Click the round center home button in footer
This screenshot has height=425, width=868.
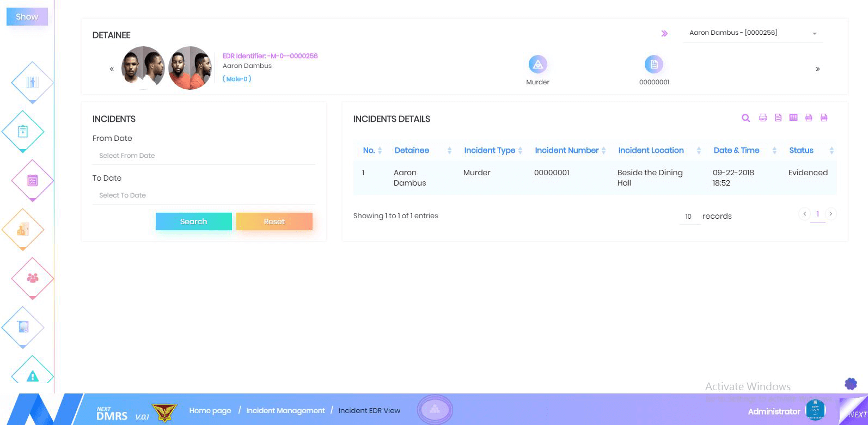point(435,409)
